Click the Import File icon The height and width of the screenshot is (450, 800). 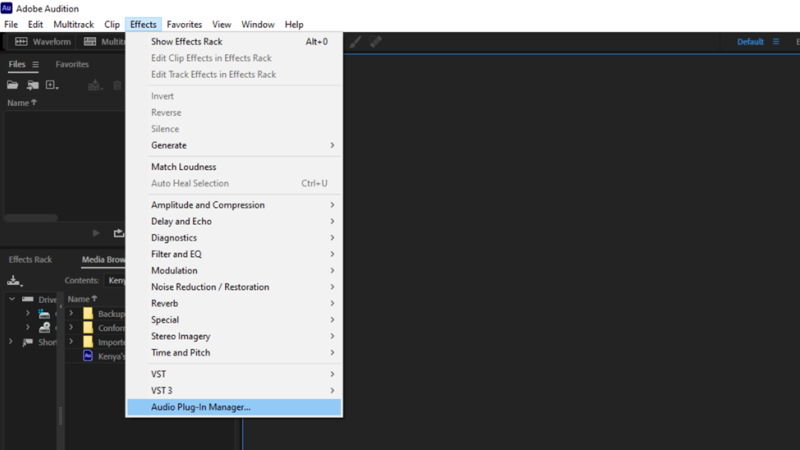click(x=33, y=85)
